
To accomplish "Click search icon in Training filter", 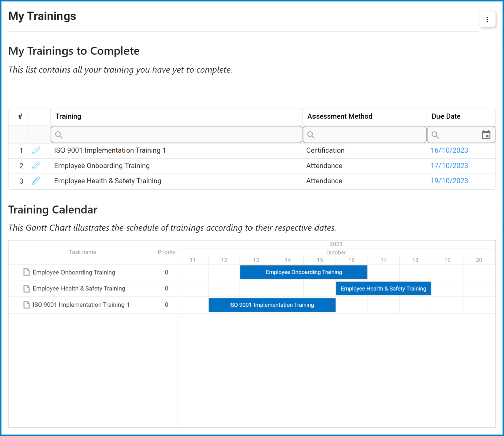I will [59, 135].
